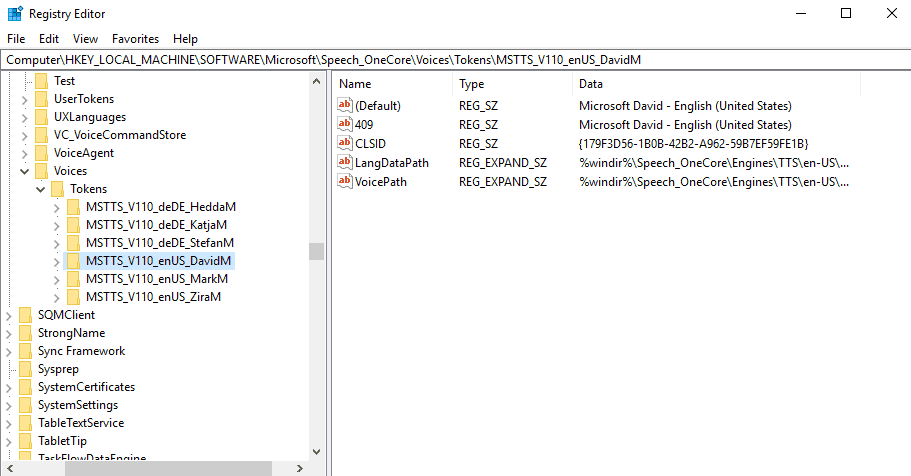The width and height of the screenshot is (911, 476).
Task: Collapse the Voices key
Action: click(24, 171)
